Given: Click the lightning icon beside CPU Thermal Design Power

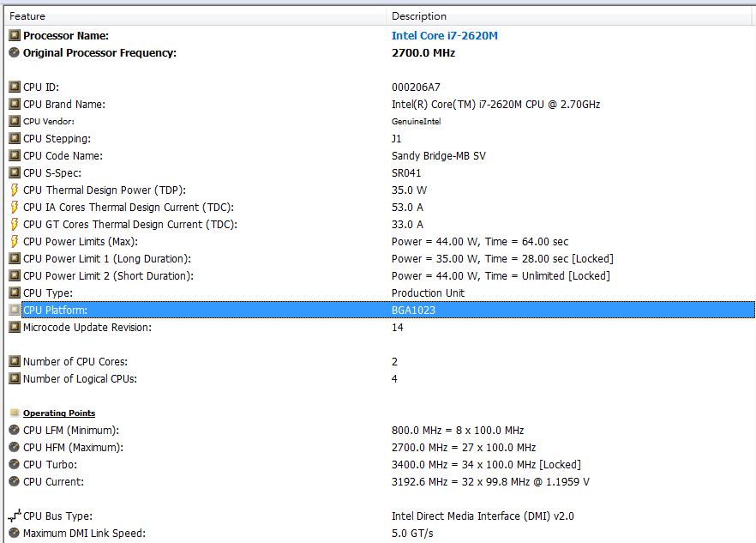Looking at the screenshot, I should click(x=15, y=190).
